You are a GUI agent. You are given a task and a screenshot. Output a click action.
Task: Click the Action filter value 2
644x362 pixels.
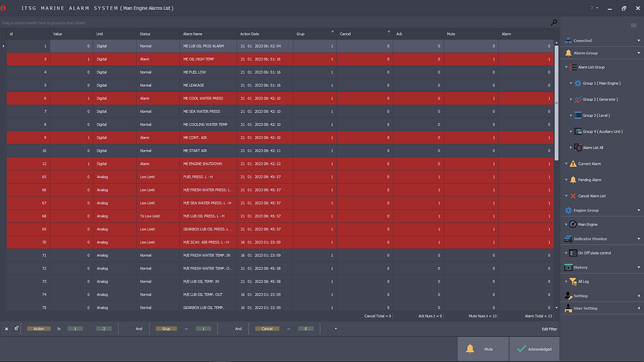(x=104, y=328)
